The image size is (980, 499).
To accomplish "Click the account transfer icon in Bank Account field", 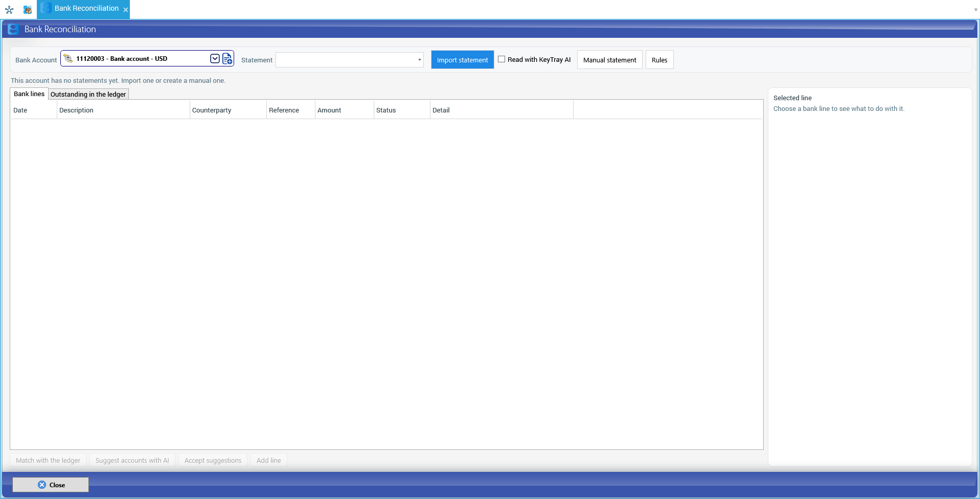I will [x=68, y=59].
